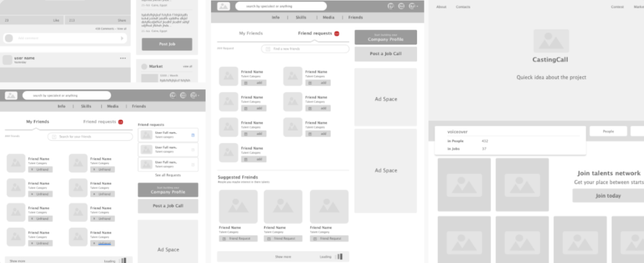Click the logo image on Friend requests screen

(223, 6)
